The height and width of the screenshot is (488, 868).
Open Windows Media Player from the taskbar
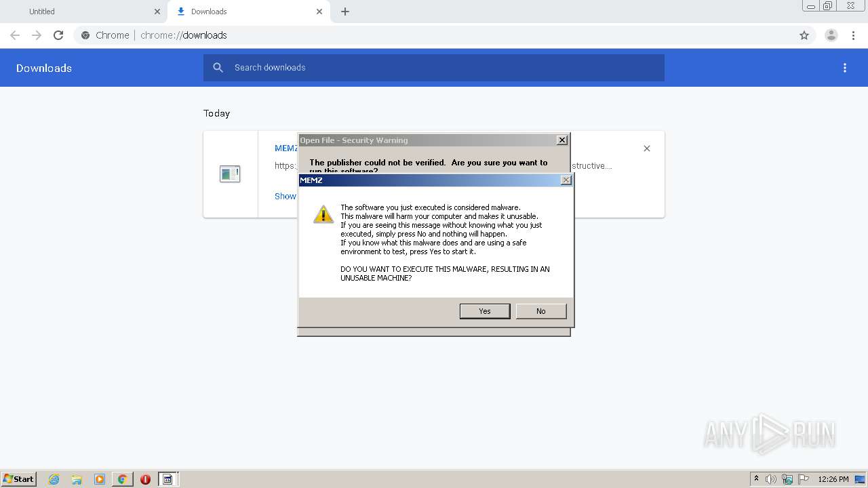[100, 479]
